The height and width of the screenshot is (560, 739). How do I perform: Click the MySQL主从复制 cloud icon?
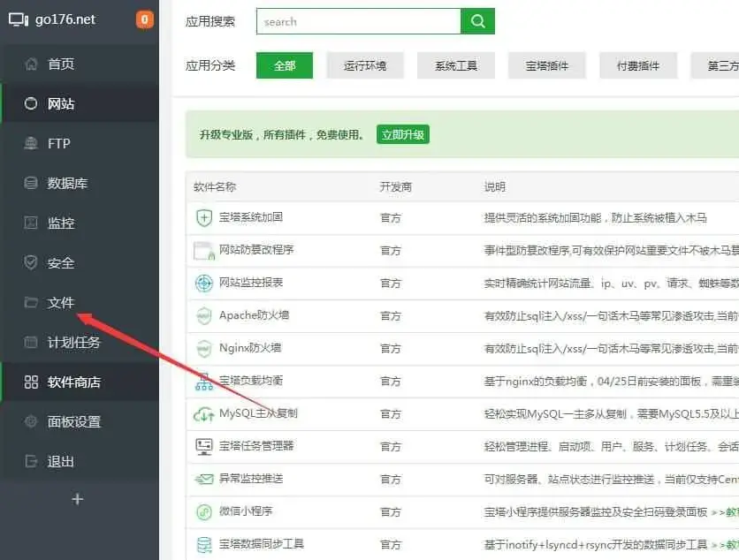click(x=204, y=414)
